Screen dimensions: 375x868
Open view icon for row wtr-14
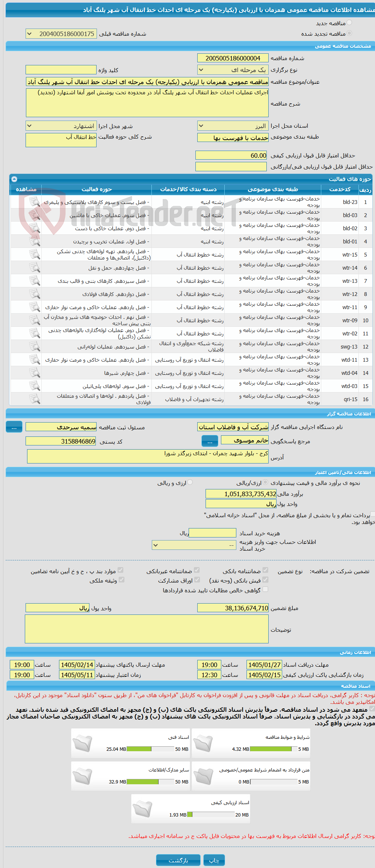(x=35, y=268)
